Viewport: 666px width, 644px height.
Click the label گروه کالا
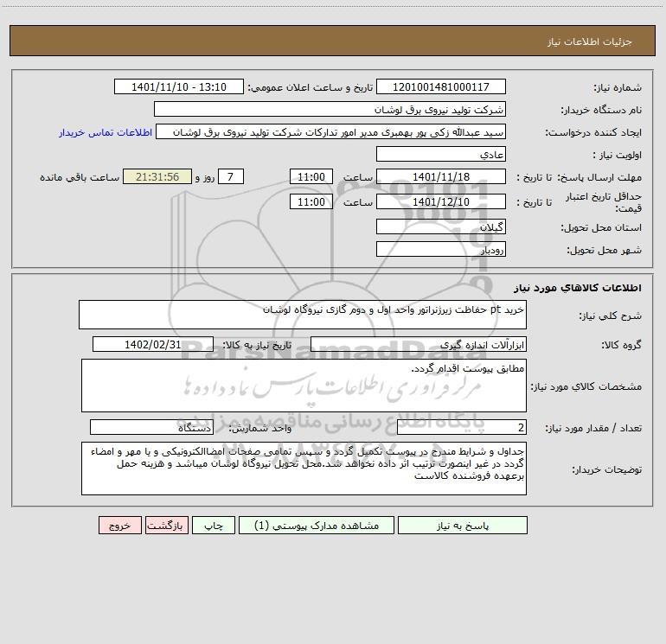(621, 346)
